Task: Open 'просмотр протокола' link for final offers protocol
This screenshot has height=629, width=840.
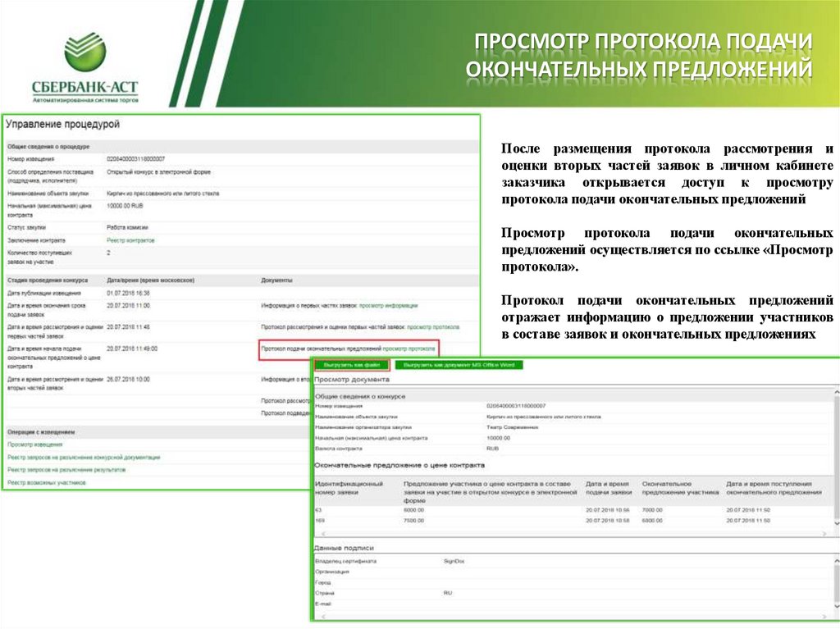Action: pyautogui.click(x=409, y=349)
